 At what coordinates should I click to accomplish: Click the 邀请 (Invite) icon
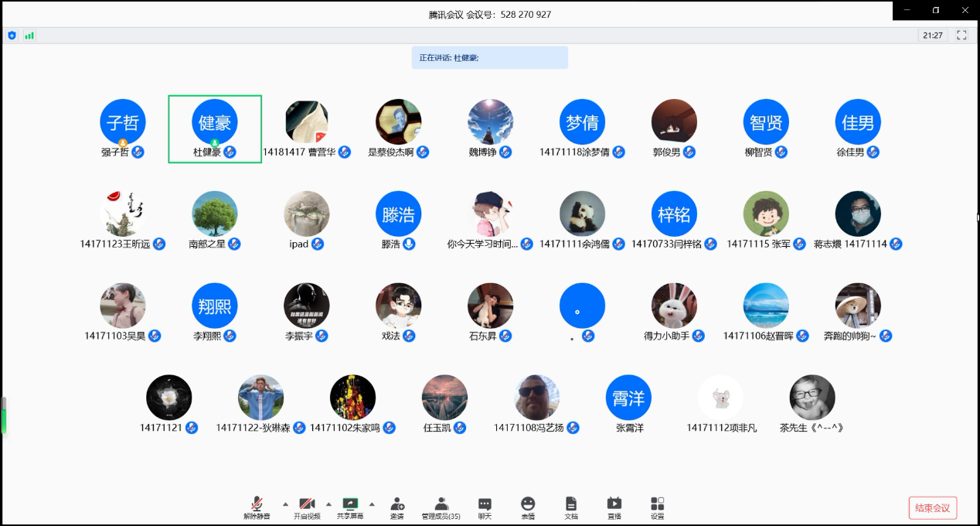(x=396, y=507)
